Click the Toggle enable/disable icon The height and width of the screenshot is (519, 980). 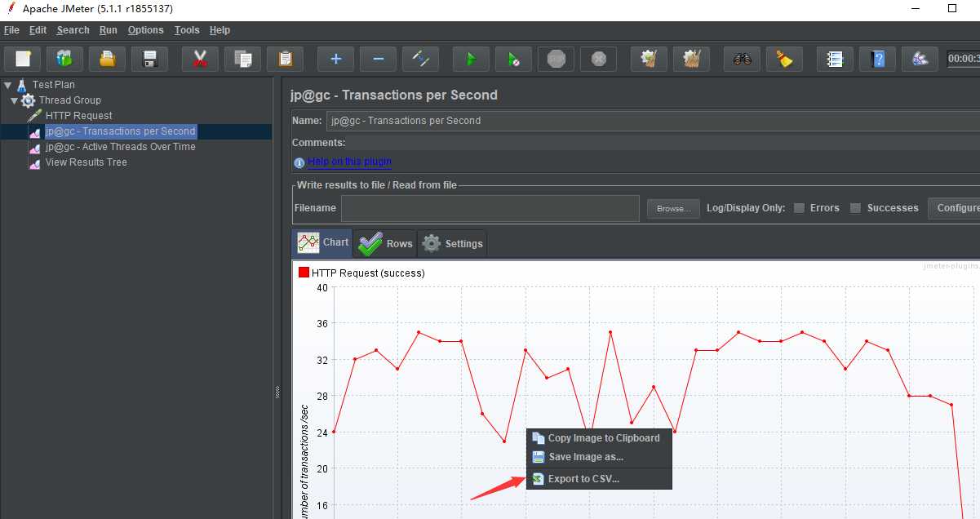(x=420, y=59)
